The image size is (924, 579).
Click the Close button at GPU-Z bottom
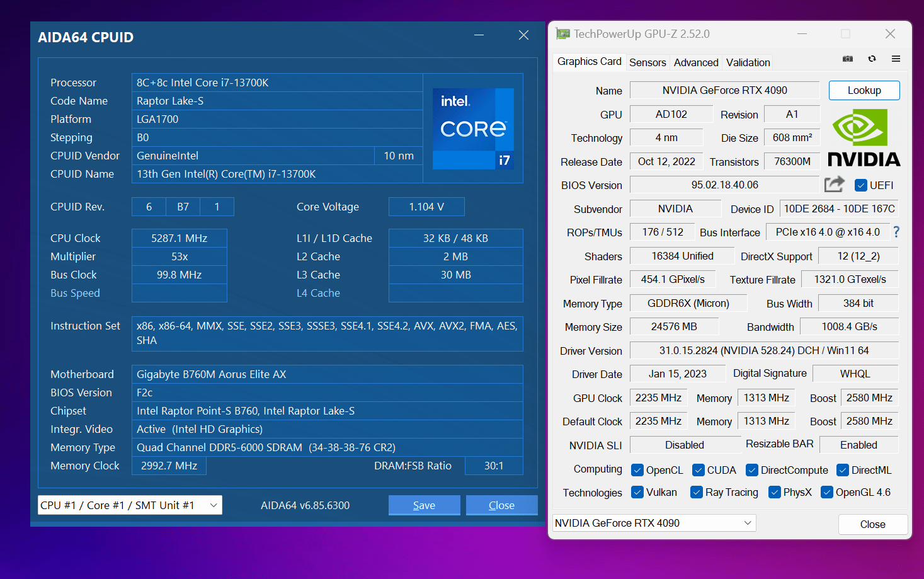click(873, 524)
